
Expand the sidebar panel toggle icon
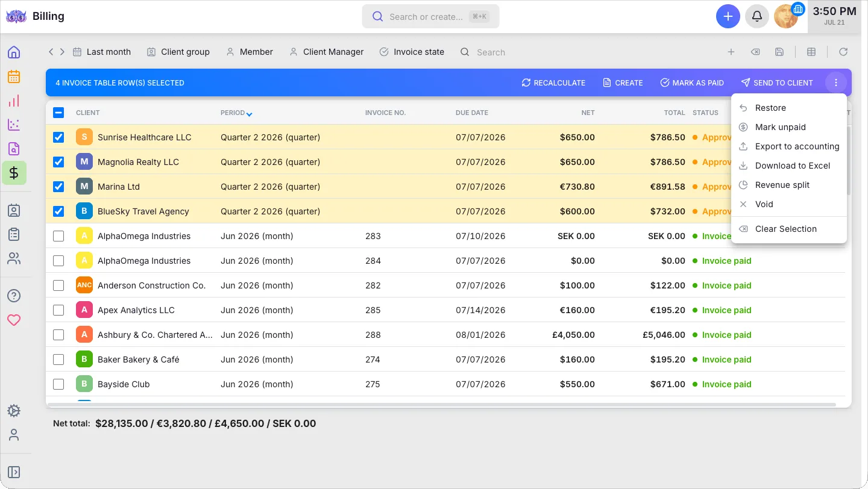[x=14, y=472]
